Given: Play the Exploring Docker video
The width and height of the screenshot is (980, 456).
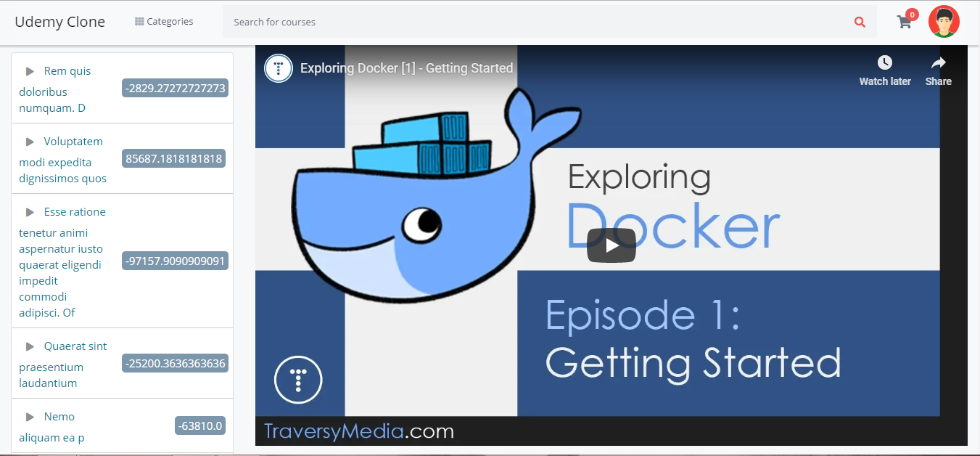Looking at the screenshot, I should 612,245.
